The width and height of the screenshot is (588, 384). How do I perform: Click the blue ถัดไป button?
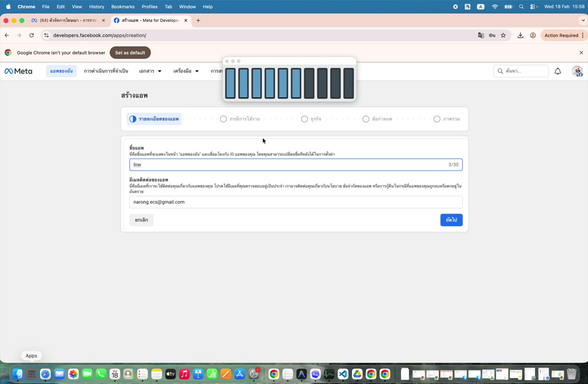click(451, 220)
